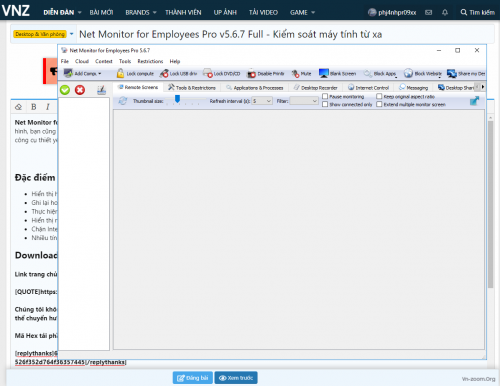The width and height of the screenshot is (500, 386).
Task: Open the Refresh interval dropdown
Action: pos(262,101)
